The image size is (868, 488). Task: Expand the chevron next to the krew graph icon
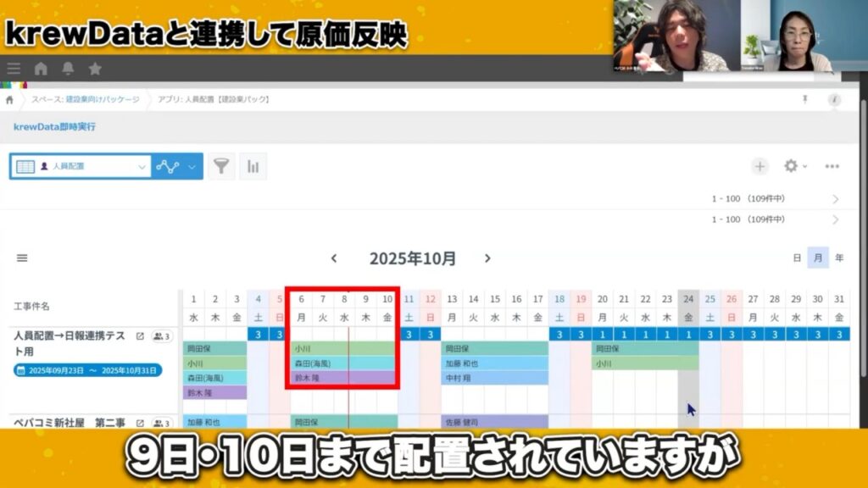190,166
